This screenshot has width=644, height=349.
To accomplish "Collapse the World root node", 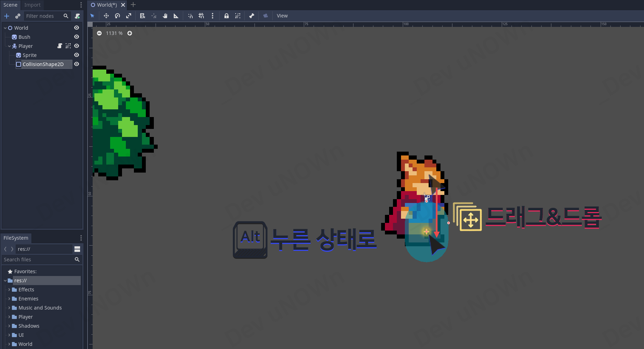I will (5, 28).
